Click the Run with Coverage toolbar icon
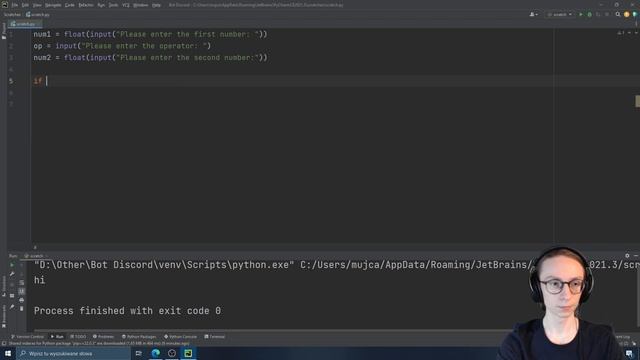 coord(598,14)
